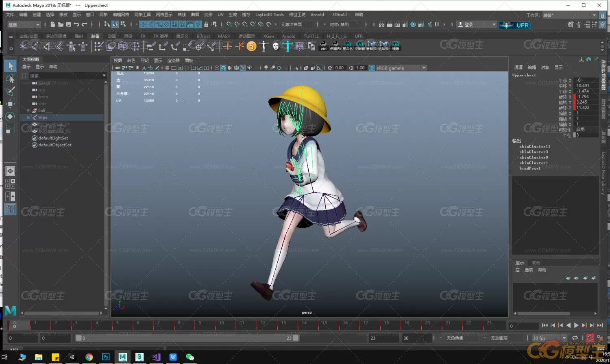Click the Save Scene disk icon
The width and height of the screenshot is (610, 364).
[68, 24]
